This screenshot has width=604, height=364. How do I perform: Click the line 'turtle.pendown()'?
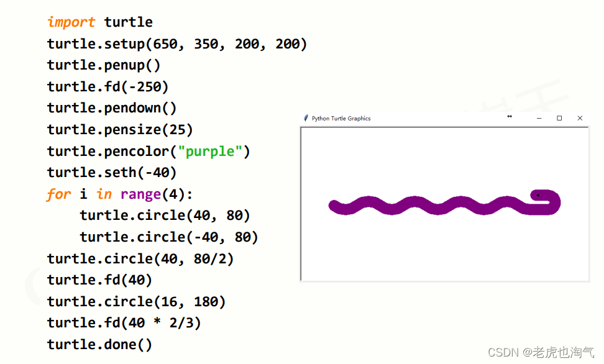click(112, 108)
